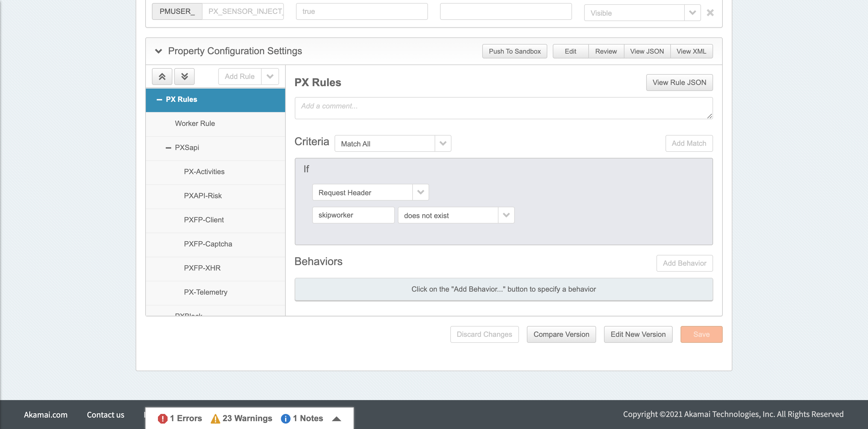Open the 'does not exist' operator dropdown
The height and width of the screenshot is (429, 868).
pyautogui.click(x=506, y=215)
